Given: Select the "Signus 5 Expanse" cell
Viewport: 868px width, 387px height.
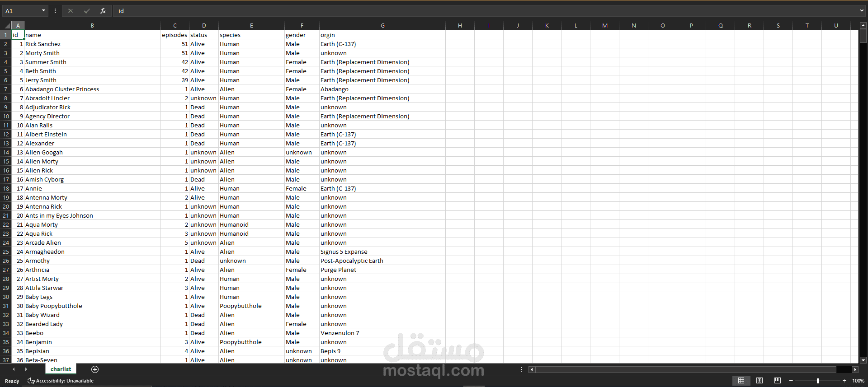Looking at the screenshot, I should [x=382, y=252].
